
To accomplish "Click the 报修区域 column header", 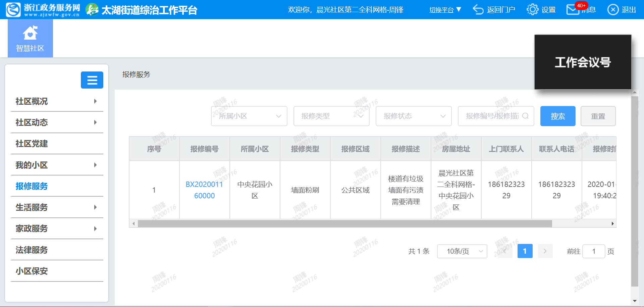I will pyautogui.click(x=356, y=149).
